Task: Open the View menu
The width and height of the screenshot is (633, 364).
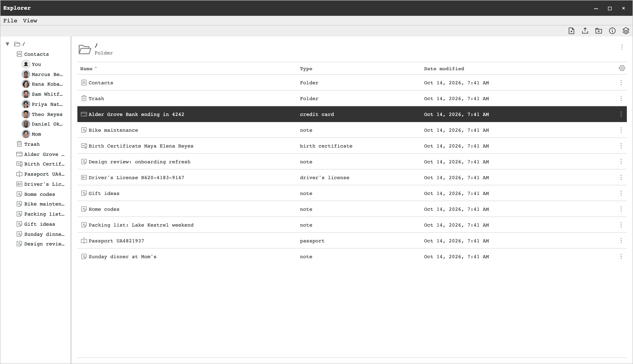Action: tap(30, 20)
